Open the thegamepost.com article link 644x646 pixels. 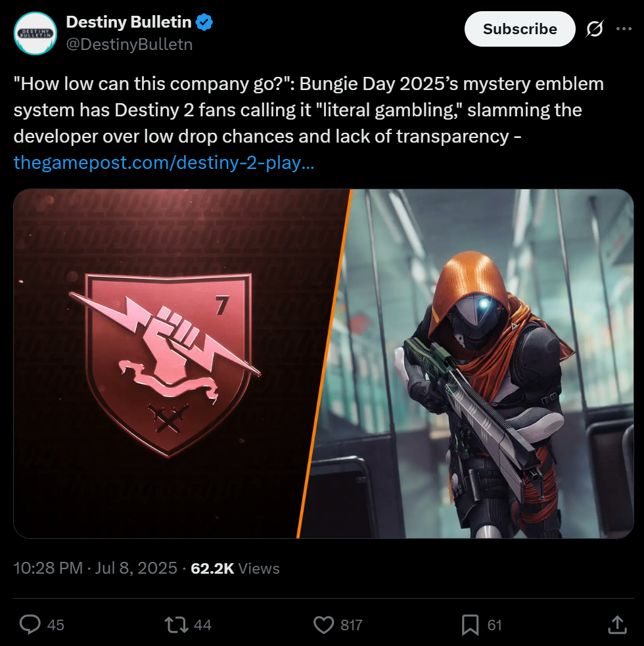tap(164, 162)
